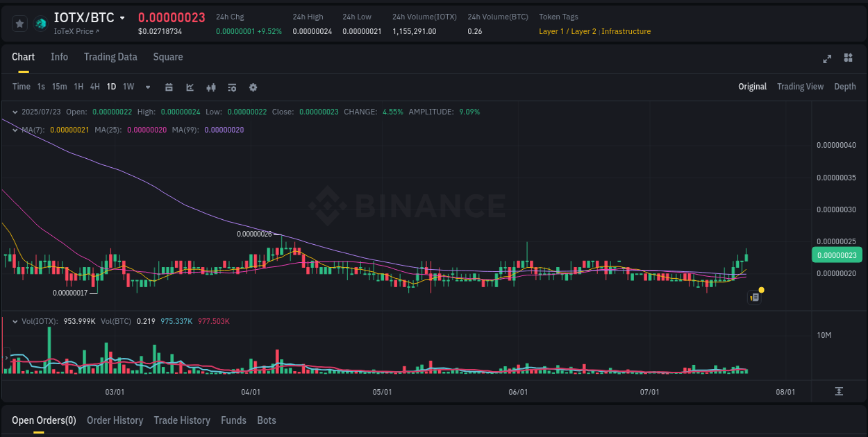868x437 pixels.
Task: Open the chart settings gear
Action: [x=253, y=87]
